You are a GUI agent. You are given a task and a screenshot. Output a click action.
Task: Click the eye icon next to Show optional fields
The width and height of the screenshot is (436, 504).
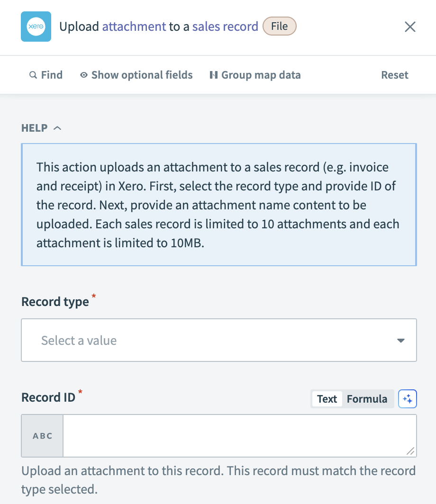[x=84, y=75]
